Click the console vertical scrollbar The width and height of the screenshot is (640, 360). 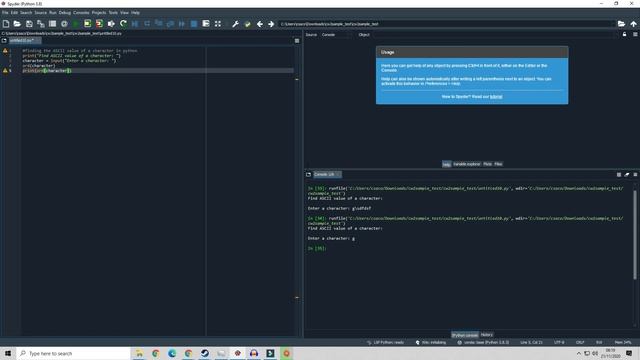(x=635, y=235)
